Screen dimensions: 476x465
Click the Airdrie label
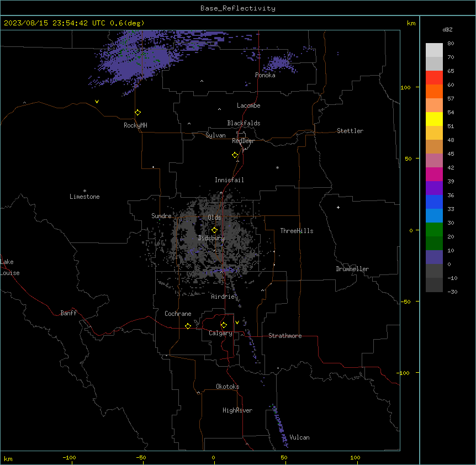click(223, 297)
